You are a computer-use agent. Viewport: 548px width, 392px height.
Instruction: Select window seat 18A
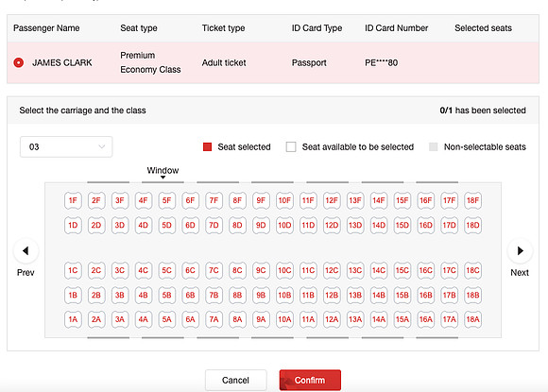[472, 319]
